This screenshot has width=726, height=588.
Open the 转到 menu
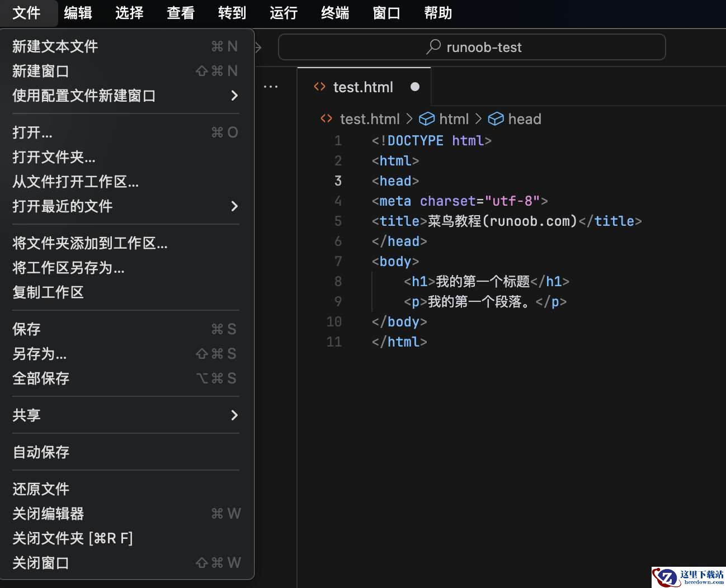(232, 13)
